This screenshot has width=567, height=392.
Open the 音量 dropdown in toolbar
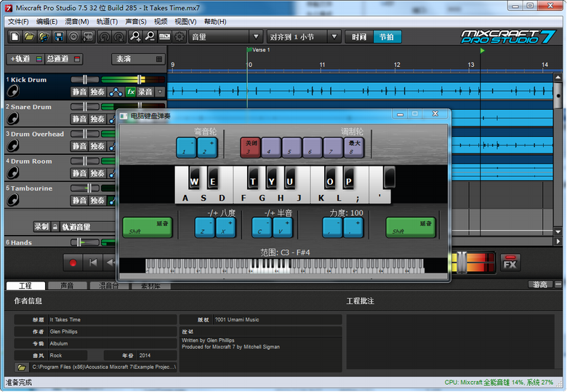click(x=225, y=36)
